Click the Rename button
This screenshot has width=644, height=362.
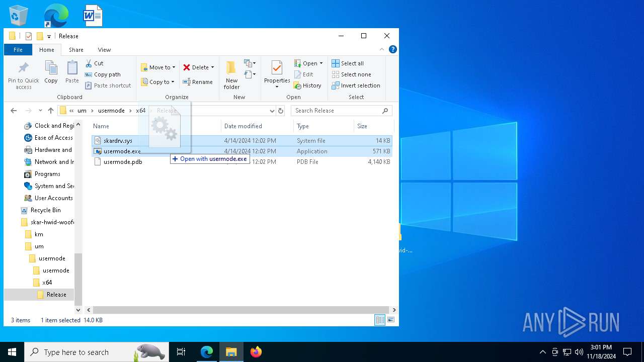tap(198, 82)
